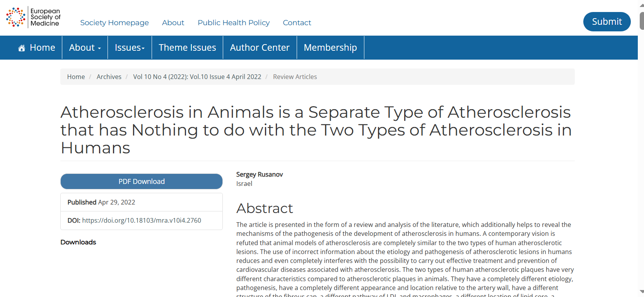
Task: Follow the DOI link for the article
Action: [142, 220]
